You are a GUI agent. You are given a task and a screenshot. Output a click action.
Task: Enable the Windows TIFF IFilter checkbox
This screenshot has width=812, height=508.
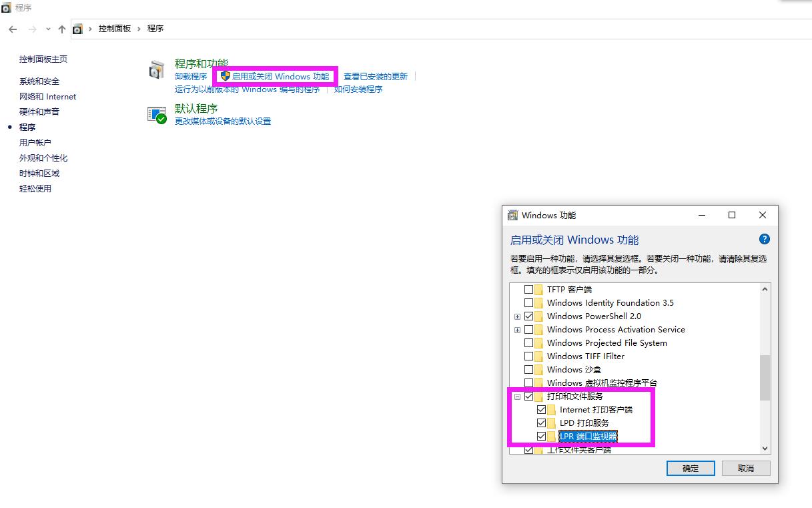529,356
